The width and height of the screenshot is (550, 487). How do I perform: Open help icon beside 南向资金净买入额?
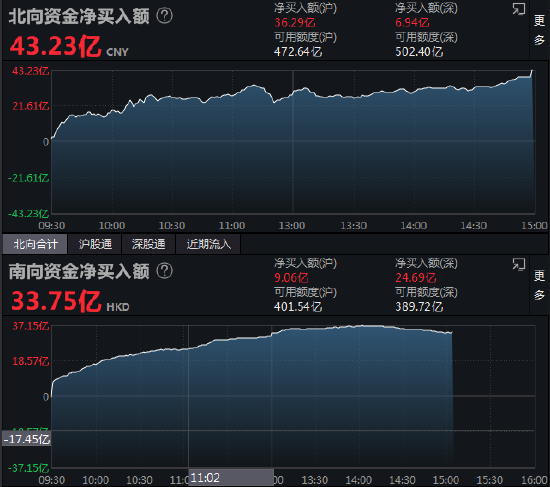pos(164,271)
